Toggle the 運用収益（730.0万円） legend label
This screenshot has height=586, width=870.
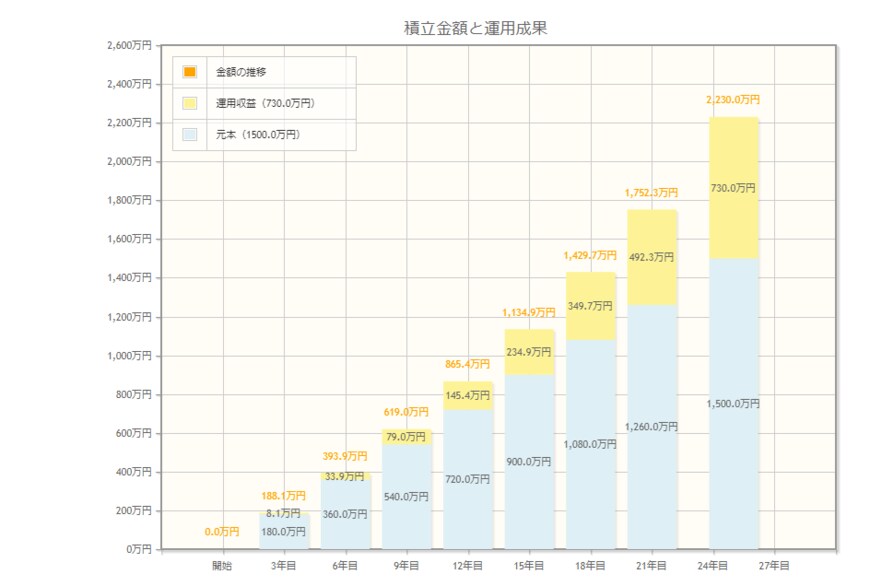pos(266,103)
